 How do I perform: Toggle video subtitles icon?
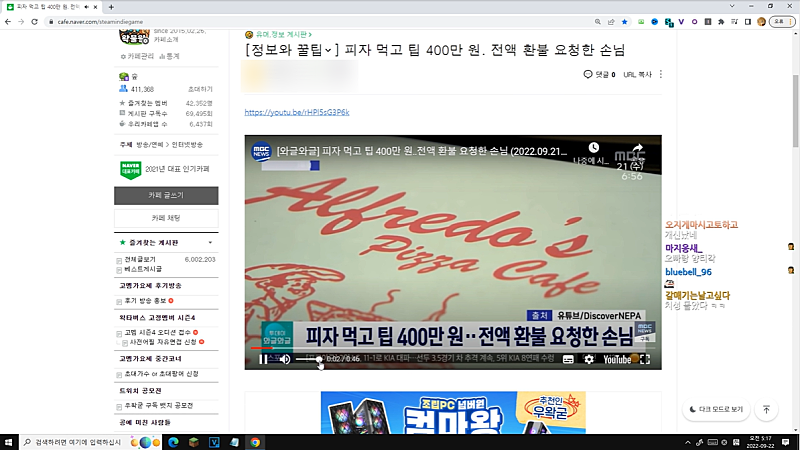click(568, 359)
